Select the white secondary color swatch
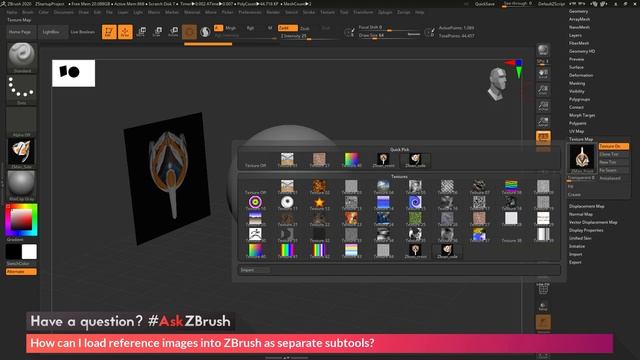The width and height of the screenshot is (640, 360). [29, 252]
